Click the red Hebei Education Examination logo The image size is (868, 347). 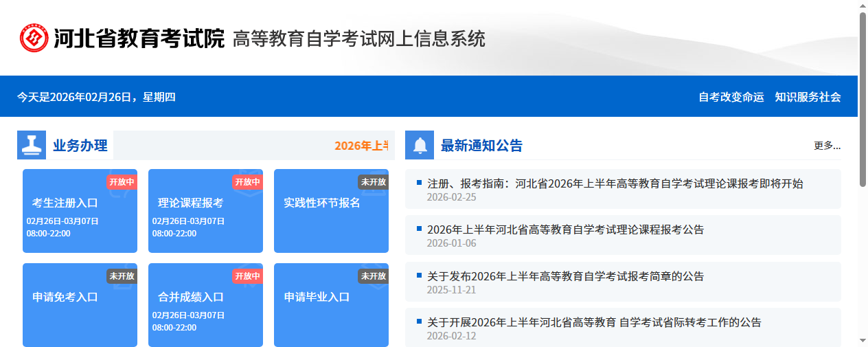(34, 38)
